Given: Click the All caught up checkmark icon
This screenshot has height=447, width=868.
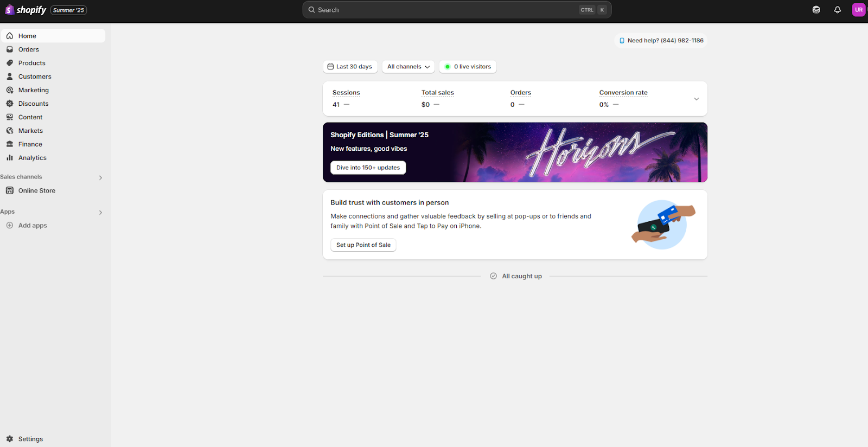Looking at the screenshot, I should point(494,276).
